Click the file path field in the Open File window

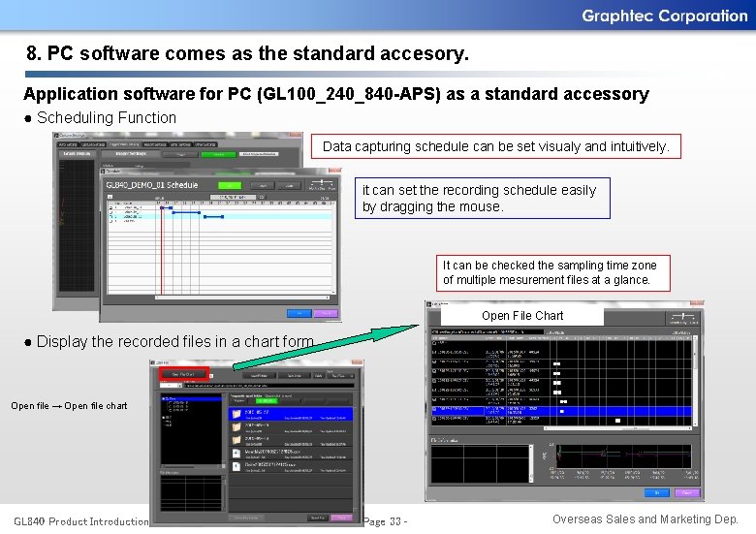coord(269,386)
